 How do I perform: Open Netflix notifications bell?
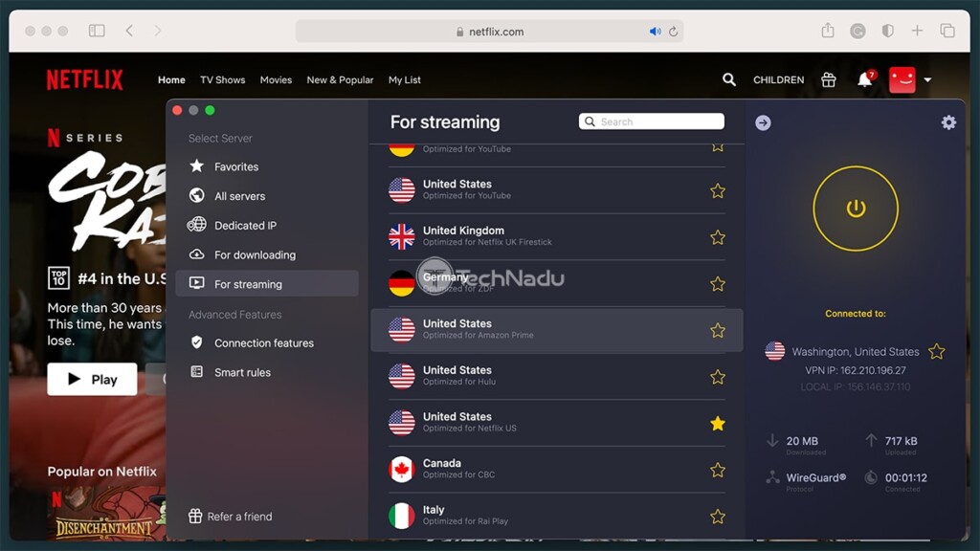tap(865, 80)
